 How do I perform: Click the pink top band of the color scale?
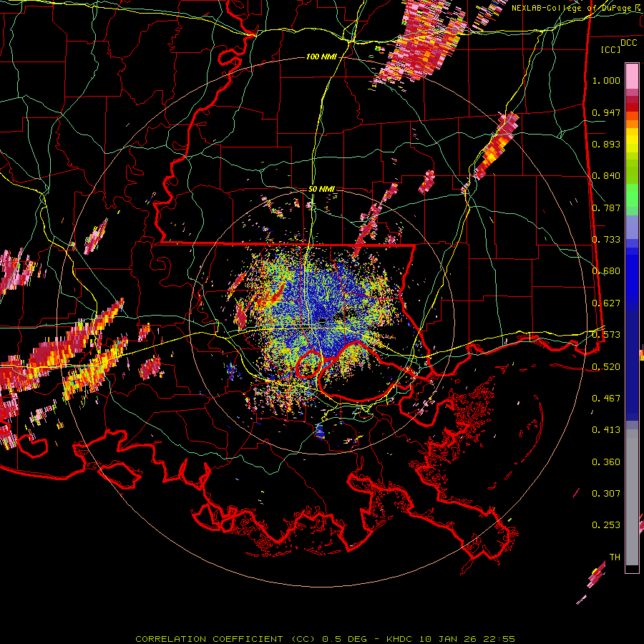tap(632, 77)
